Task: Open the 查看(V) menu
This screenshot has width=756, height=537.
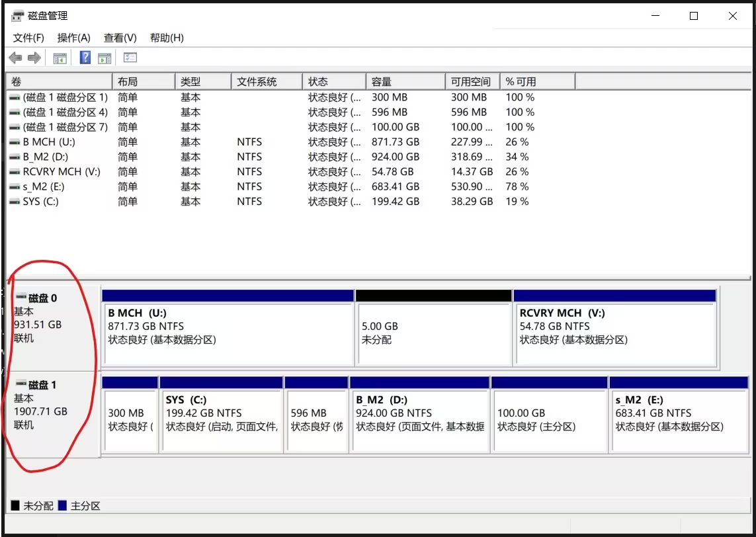Action: click(x=119, y=38)
